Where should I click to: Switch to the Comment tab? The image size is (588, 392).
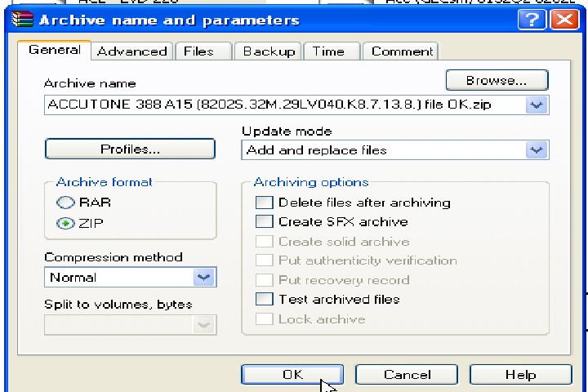click(402, 51)
